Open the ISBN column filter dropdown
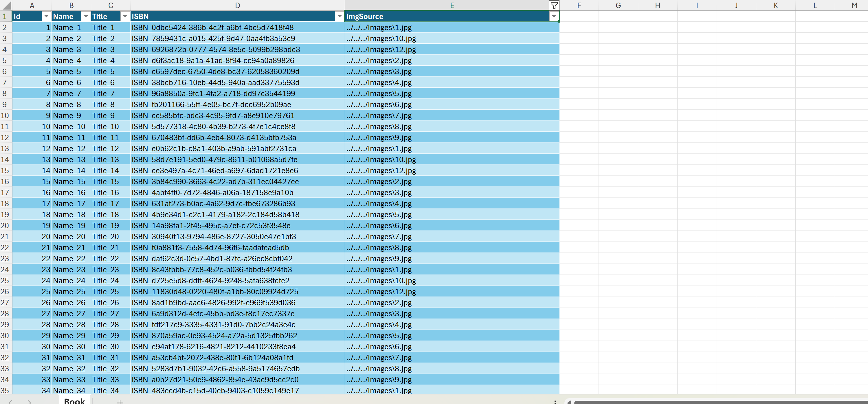 tap(339, 17)
